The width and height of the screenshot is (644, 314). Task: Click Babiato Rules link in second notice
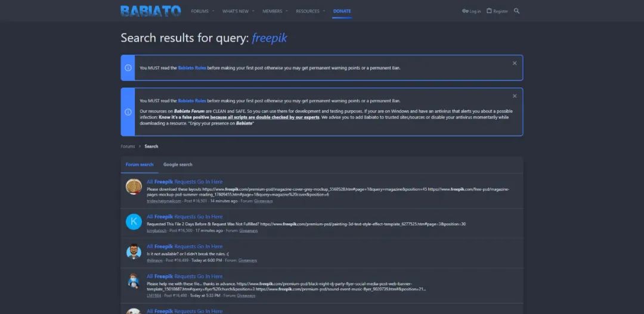coord(192,101)
